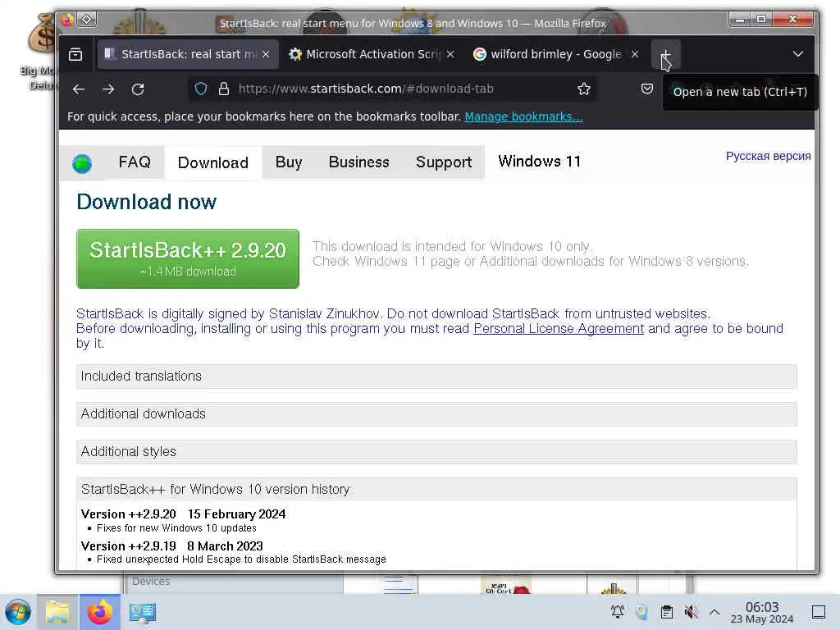Expand the Included translations section

coord(436,377)
